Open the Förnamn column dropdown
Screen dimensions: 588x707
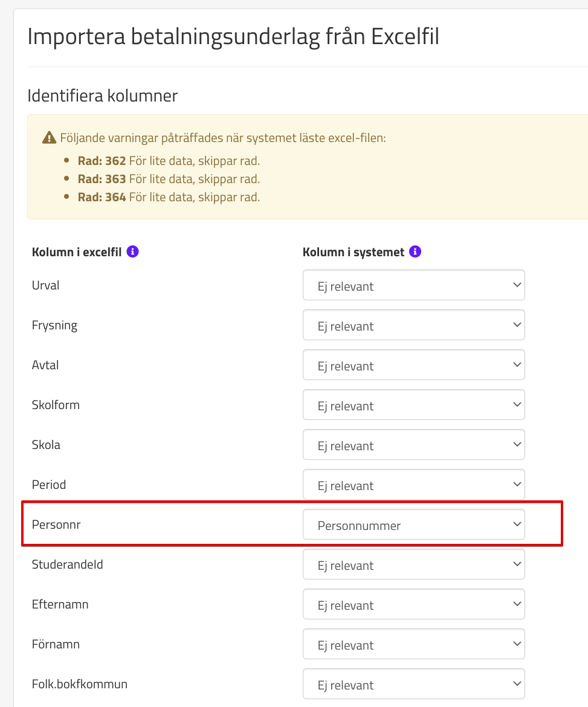[413, 645]
